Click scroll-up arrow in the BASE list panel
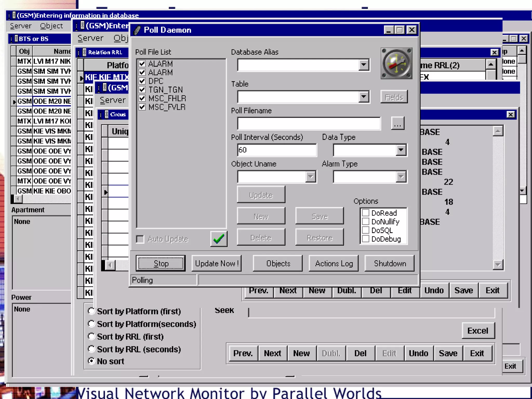The image size is (532, 399). [x=498, y=131]
